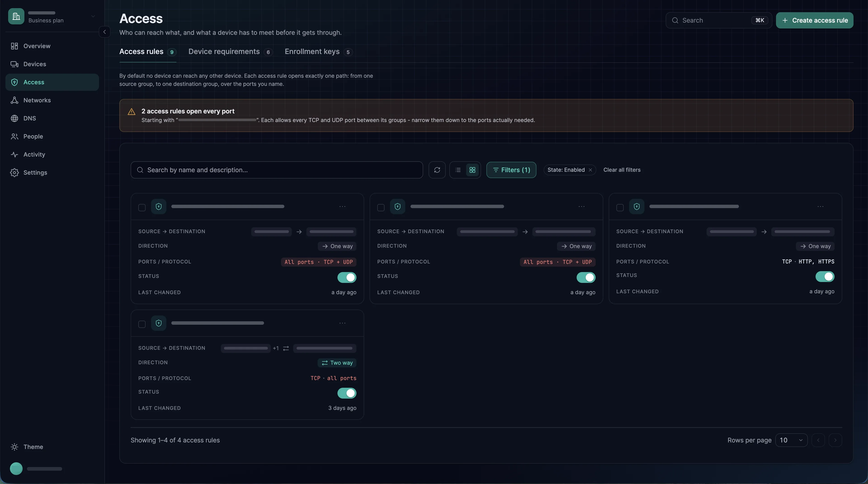Switch to Enrollment keys tab
The image size is (868, 484).
[x=318, y=52]
